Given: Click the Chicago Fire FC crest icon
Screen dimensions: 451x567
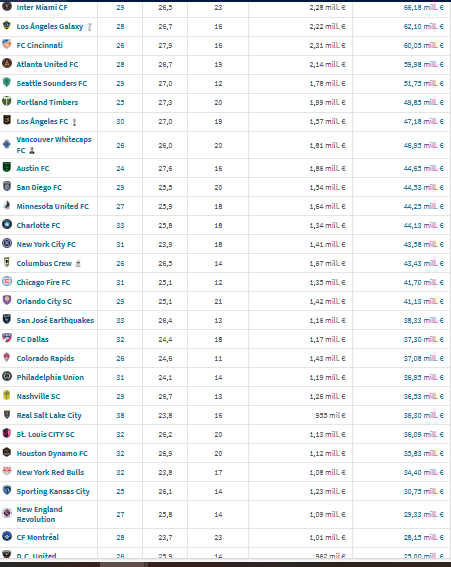Looking at the screenshot, I should (7, 281).
